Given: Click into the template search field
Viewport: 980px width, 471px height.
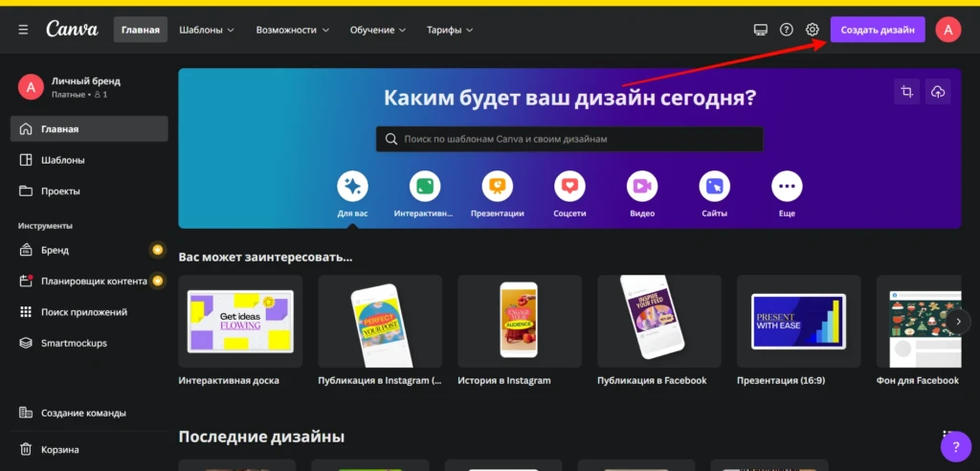Looking at the screenshot, I should pyautogui.click(x=569, y=139).
